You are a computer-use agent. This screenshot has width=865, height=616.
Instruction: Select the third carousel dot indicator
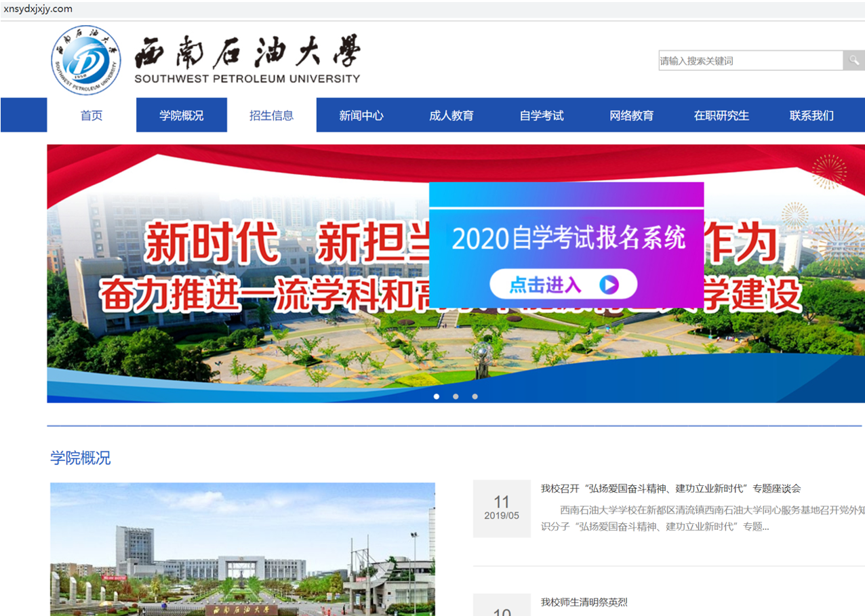click(475, 396)
